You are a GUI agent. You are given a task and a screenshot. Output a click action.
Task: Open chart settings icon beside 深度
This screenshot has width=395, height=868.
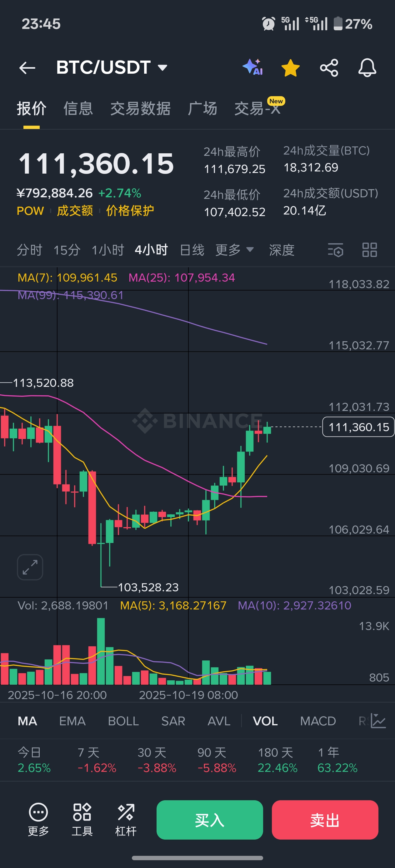[335, 250]
